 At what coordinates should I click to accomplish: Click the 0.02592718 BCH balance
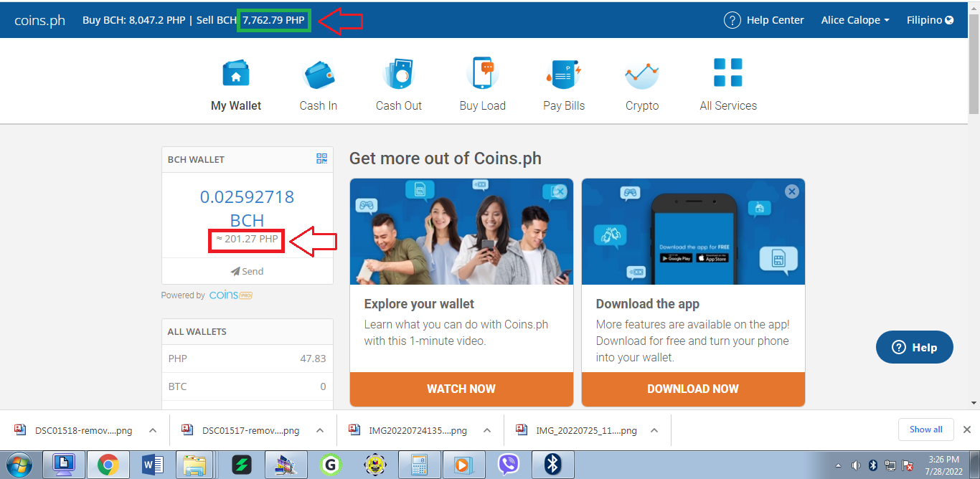point(247,208)
